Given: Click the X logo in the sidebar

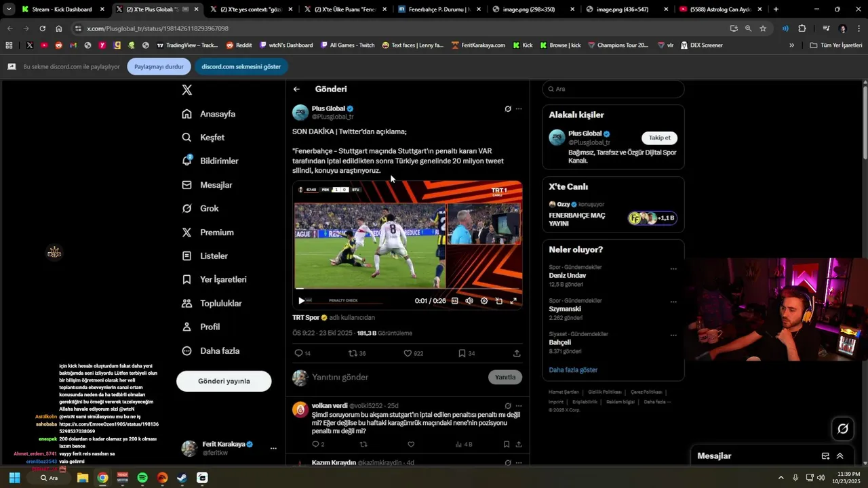Looking at the screenshot, I should tap(187, 89).
